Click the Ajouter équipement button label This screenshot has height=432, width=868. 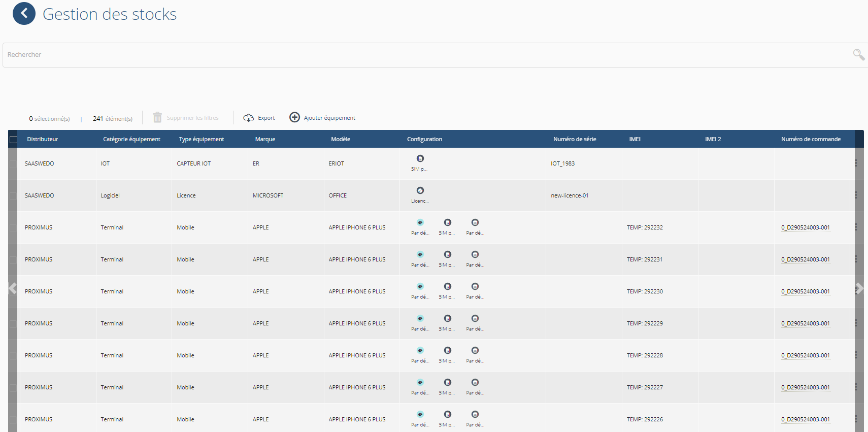329,118
